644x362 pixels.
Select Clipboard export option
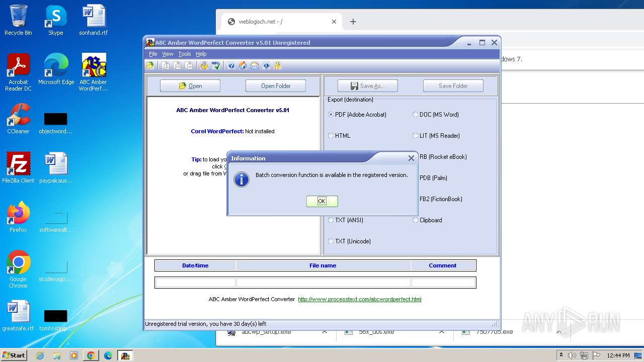(x=427, y=220)
